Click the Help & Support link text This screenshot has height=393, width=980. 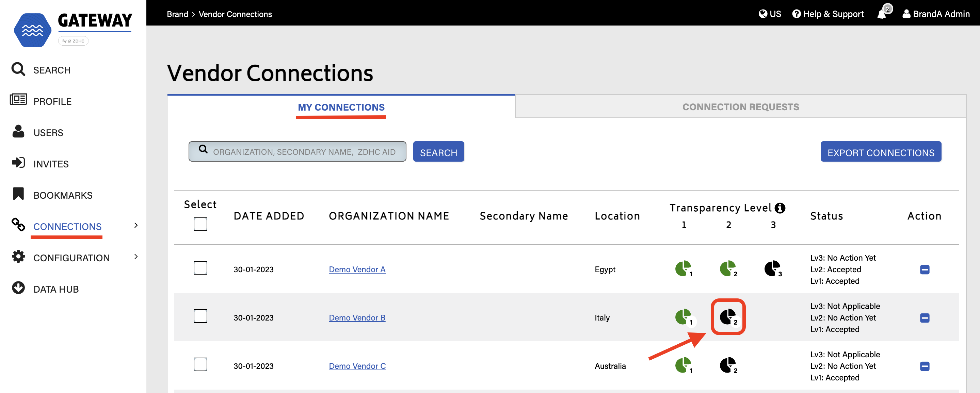pyautogui.click(x=833, y=14)
